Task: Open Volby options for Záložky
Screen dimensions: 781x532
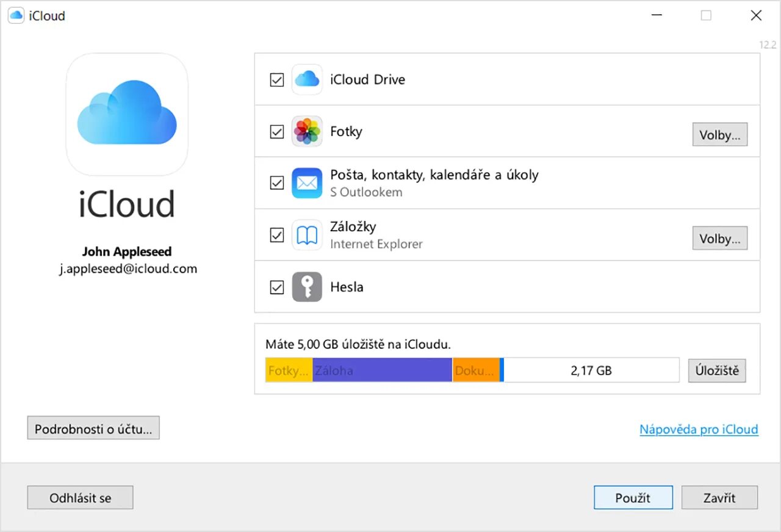Action: point(719,239)
